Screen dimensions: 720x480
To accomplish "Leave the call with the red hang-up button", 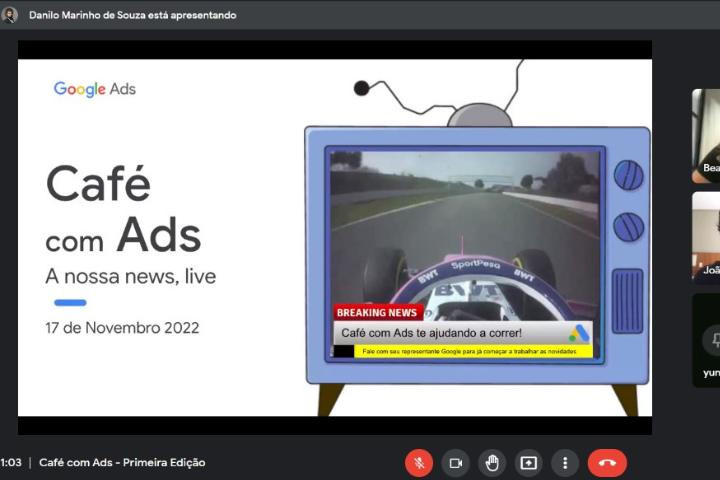I will pos(607,463).
